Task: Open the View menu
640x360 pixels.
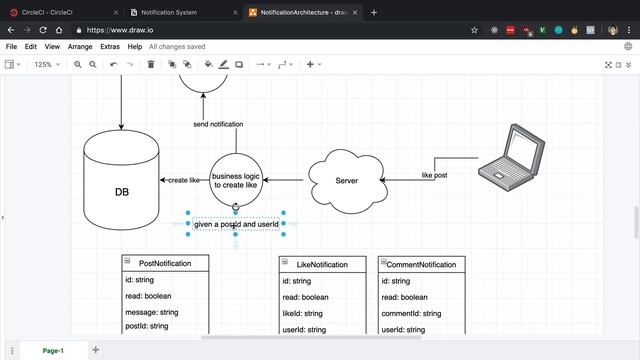Action: coord(52,47)
